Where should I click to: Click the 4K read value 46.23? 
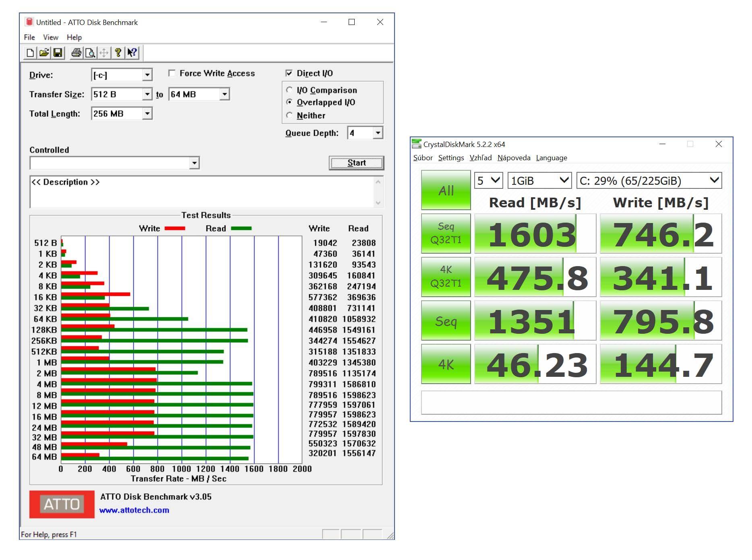click(535, 364)
